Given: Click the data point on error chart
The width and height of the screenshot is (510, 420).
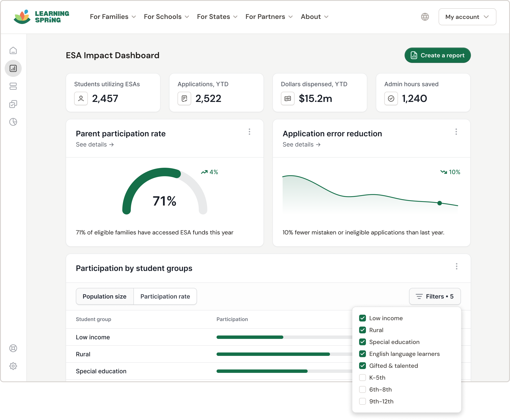Looking at the screenshot, I should point(439,203).
